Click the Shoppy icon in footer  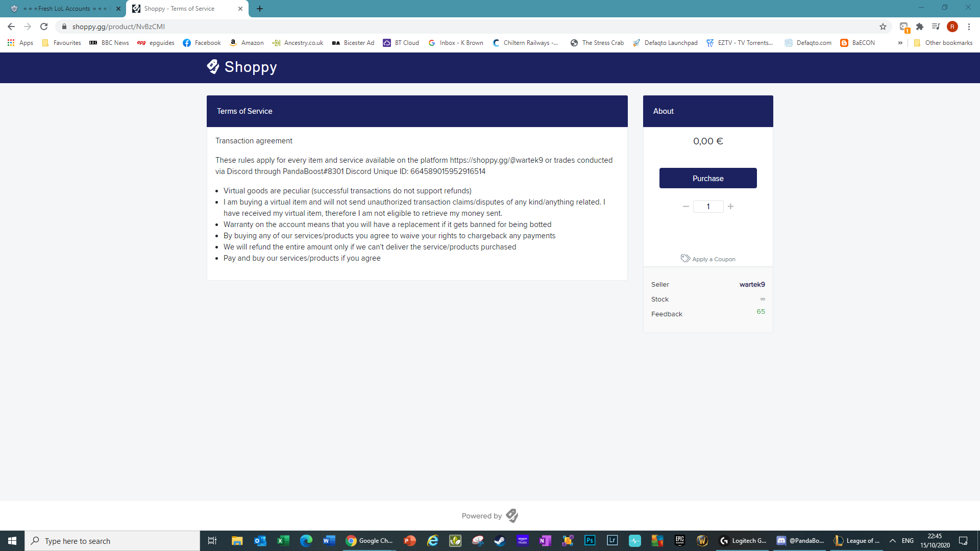[x=512, y=516]
